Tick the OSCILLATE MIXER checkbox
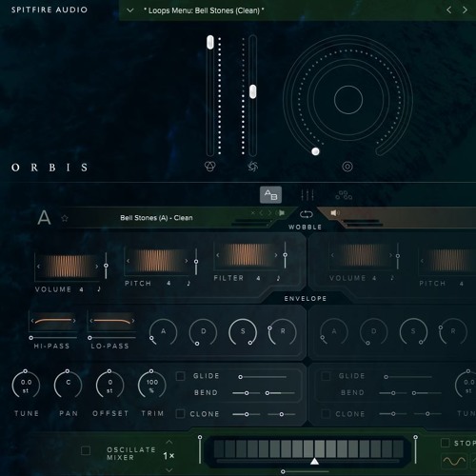476x476 pixels. coord(86,450)
